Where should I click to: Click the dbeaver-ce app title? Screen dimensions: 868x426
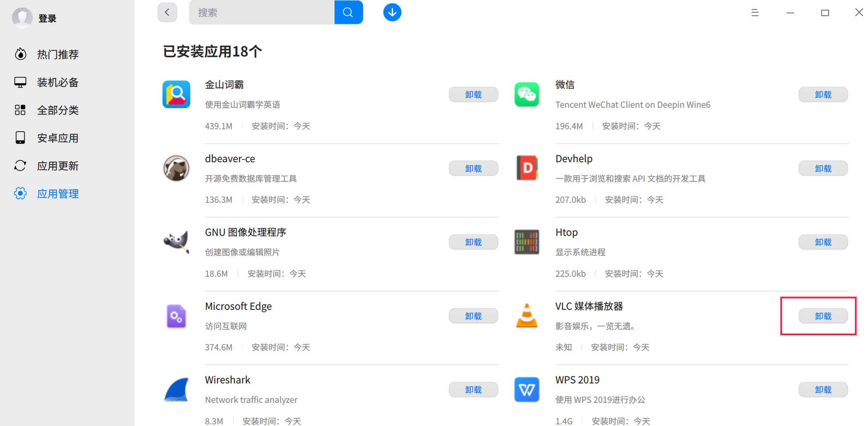click(x=230, y=159)
